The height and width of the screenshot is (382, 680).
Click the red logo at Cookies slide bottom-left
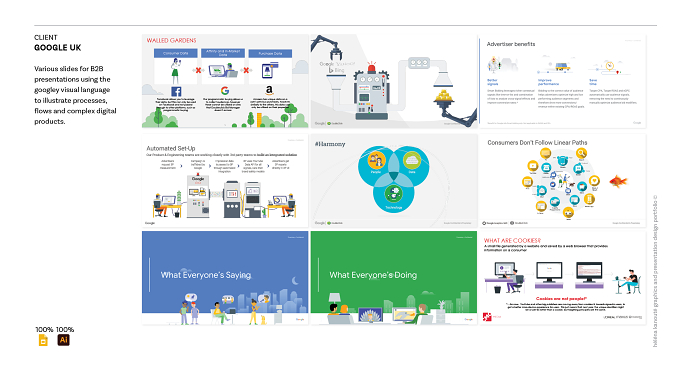coord(487,317)
